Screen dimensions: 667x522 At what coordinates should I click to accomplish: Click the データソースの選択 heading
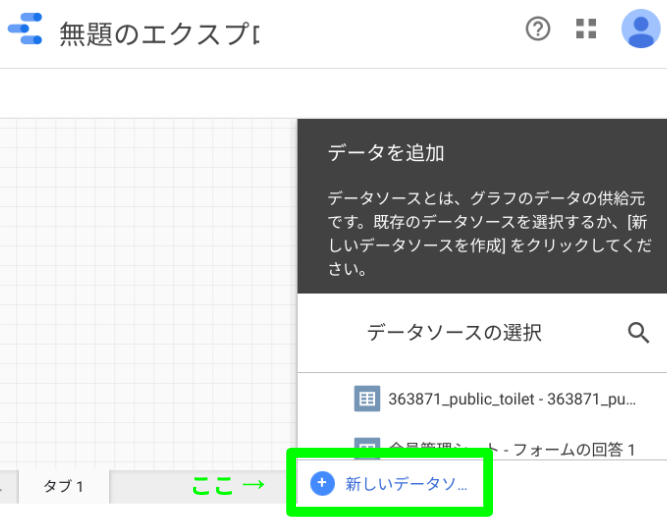(454, 332)
